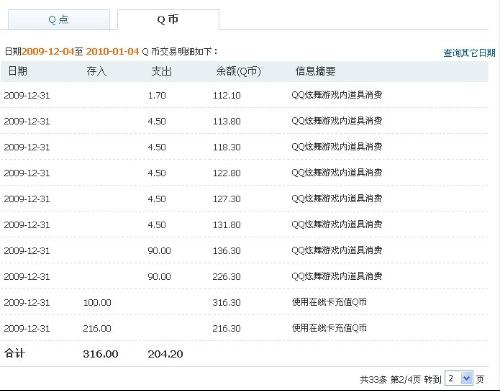The image size is (500, 391).
Task: Select the 122.80 balance cell
Action: tap(227, 173)
